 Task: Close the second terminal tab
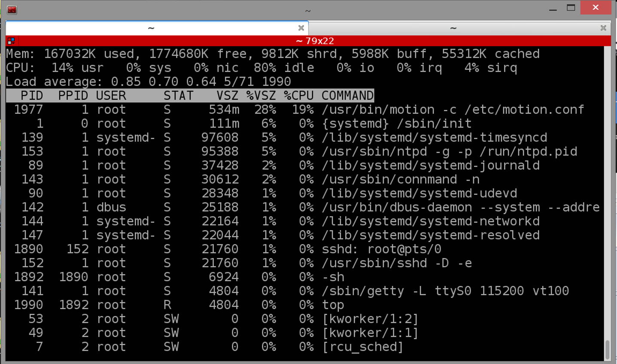click(603, 28)
